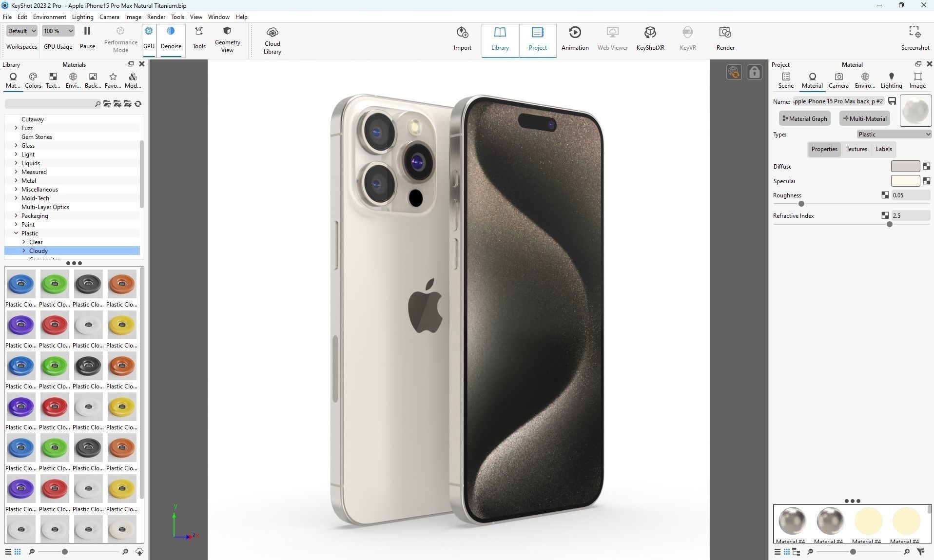Open the Lighting project tab
Screen dimensions: 934x560
tap(891, 80)
